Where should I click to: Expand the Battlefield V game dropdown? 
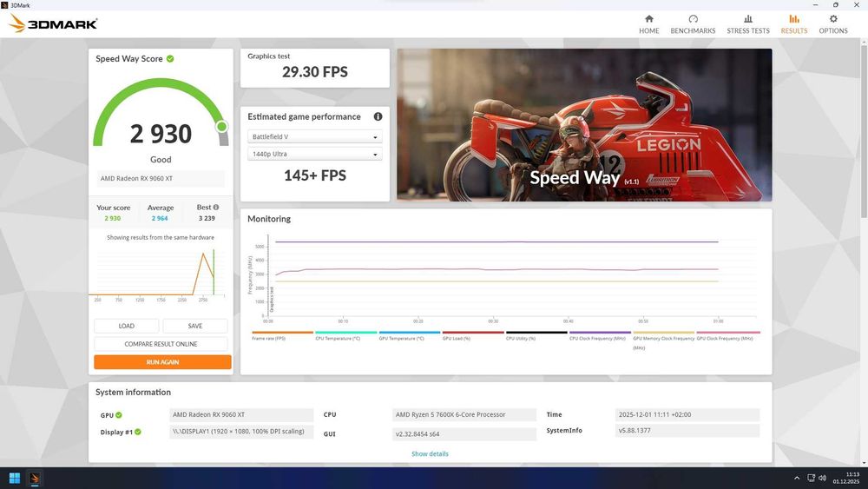click(x=314, y=136)
